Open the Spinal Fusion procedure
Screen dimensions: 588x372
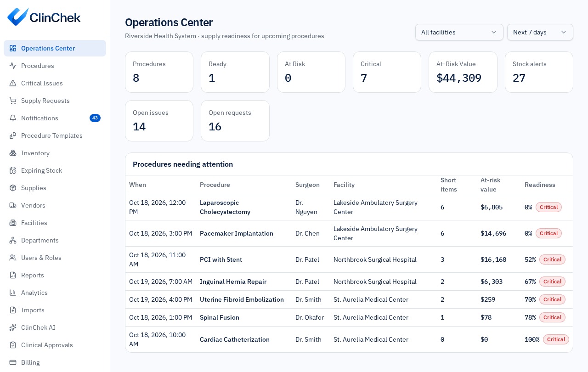coord(220,317)
